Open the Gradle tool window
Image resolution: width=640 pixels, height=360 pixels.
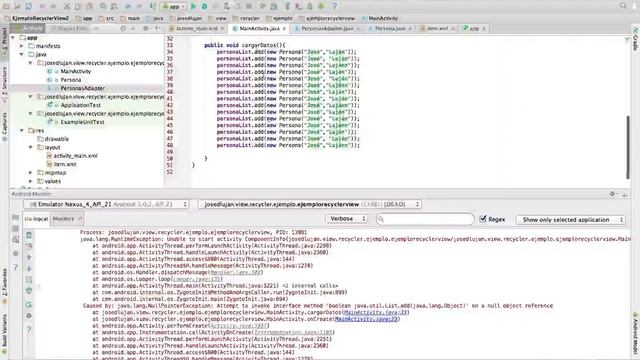click(636, 39)
